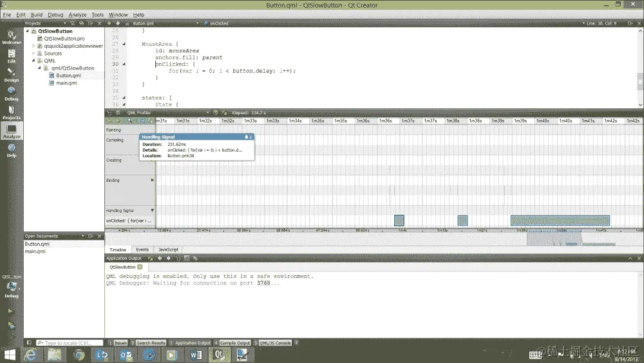Expand the Sources folder
Viewport: 644px width, 363px height.
[x=33, y=54]
